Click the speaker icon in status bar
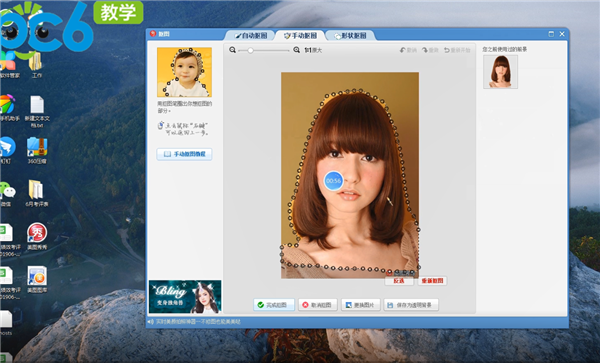This screenshot has width=600, height=363. 151,322
